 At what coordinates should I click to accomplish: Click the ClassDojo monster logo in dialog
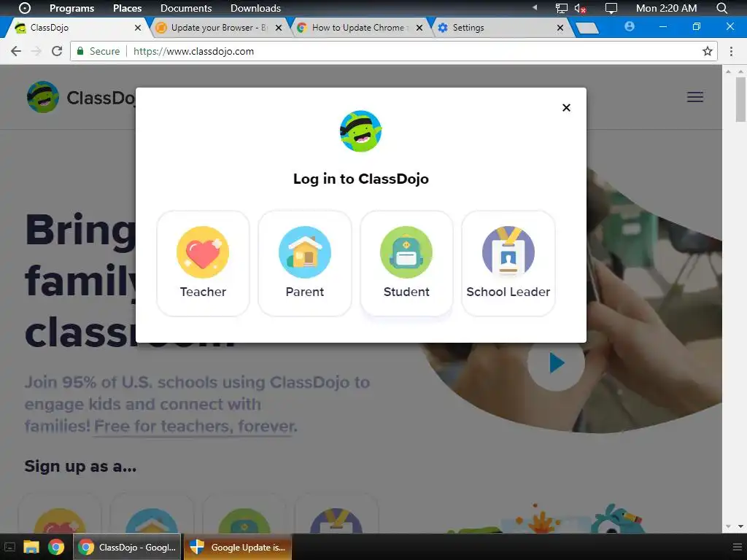(360, 131)
